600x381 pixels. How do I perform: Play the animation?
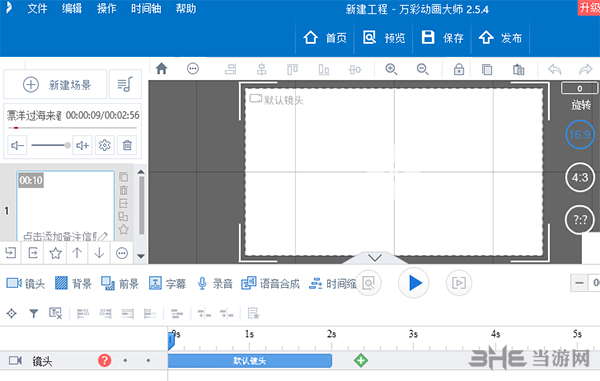click(x=414, y=283)
